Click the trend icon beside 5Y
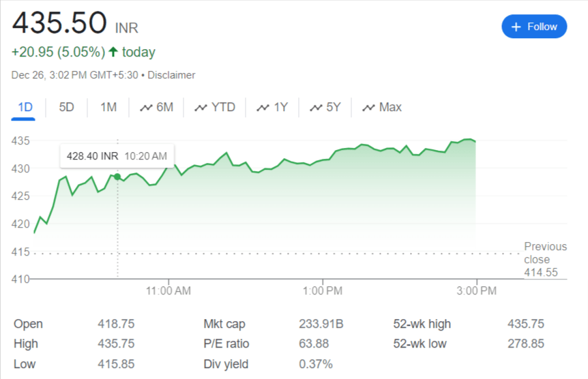 click(x=316, y=108)
